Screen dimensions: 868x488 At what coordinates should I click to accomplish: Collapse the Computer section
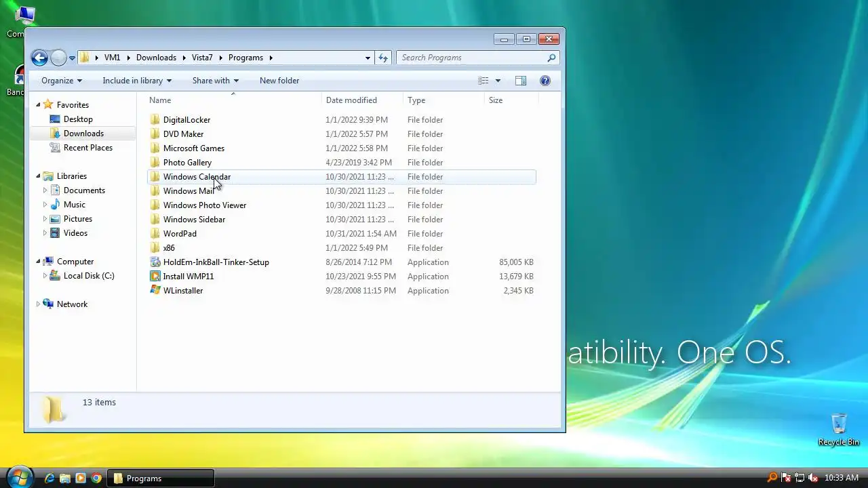click(38, 262)
